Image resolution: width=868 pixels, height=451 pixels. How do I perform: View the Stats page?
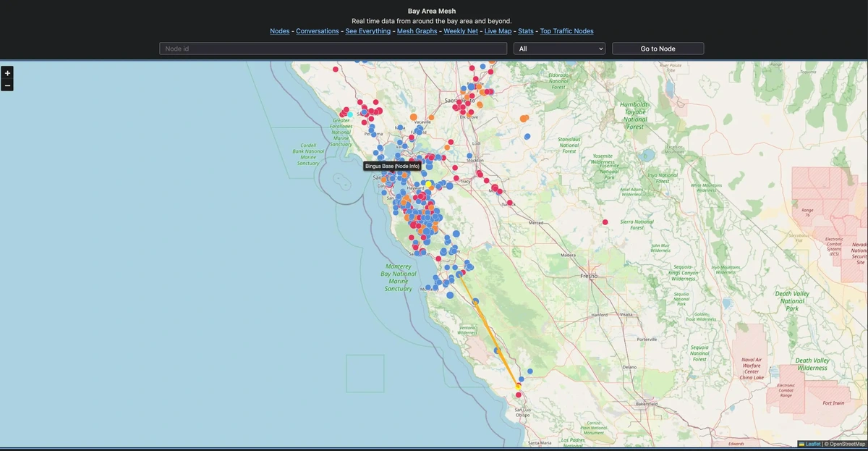pos(526,31)
